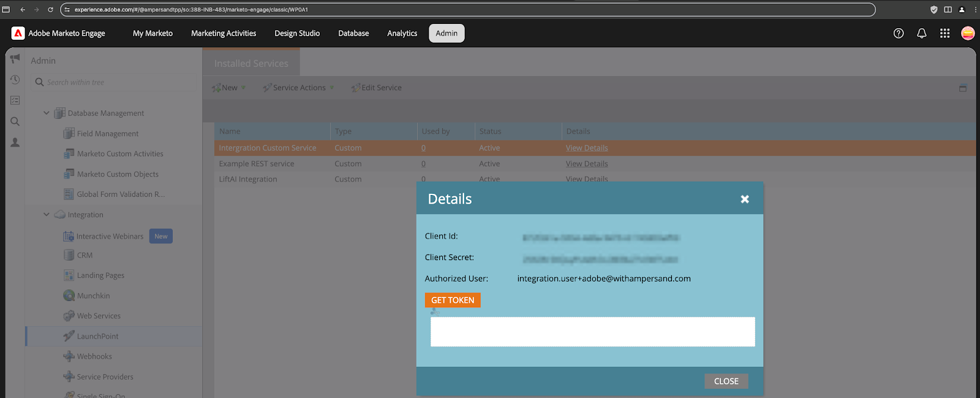Go back with the browser arrow
The image size is (980, 398).
point(23,9)
